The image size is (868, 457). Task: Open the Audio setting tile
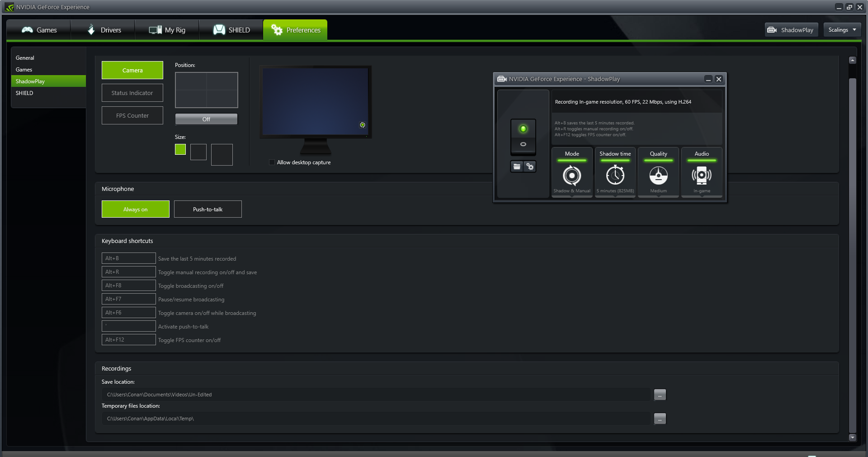(702, 172)
